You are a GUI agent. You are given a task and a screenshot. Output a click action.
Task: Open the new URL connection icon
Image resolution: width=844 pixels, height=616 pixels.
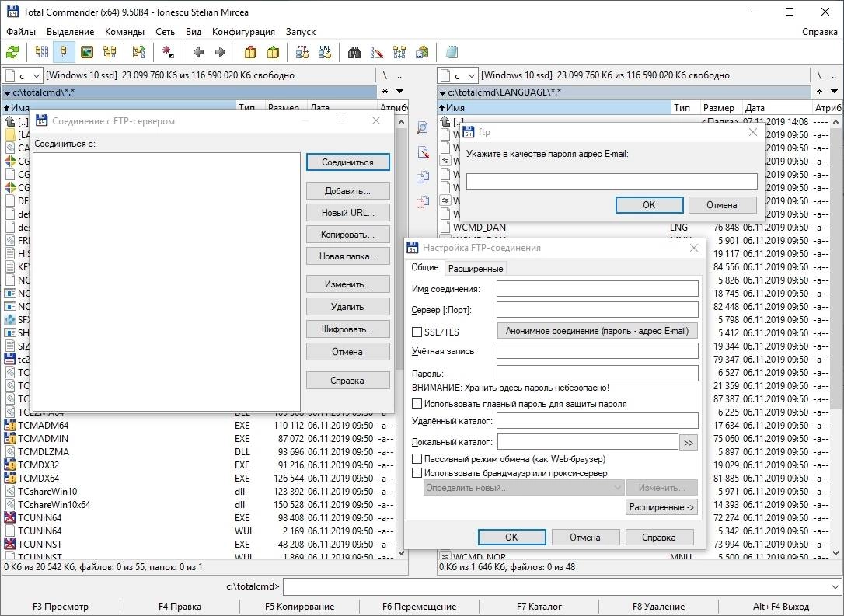(x=325, y=52)
